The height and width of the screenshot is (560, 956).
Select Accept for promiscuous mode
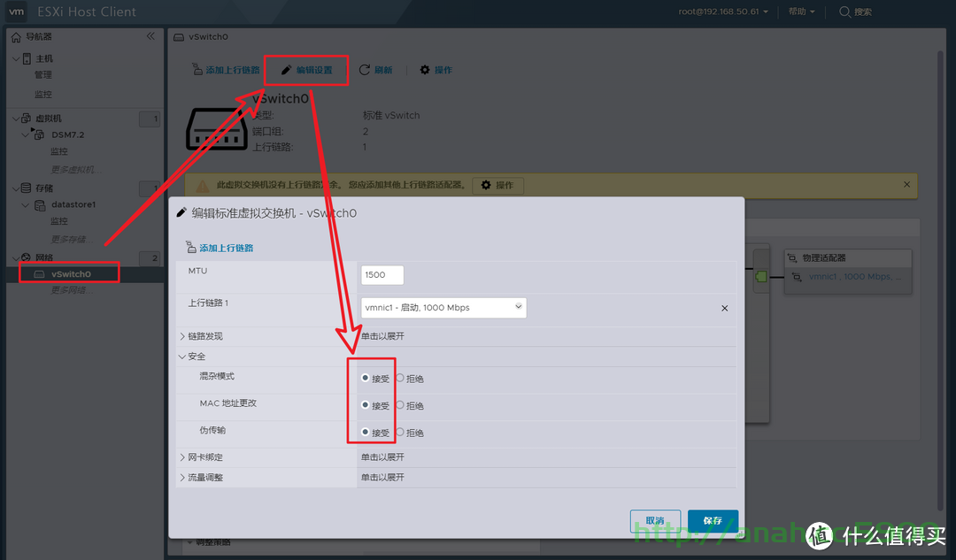pyautogui.click(x=366, y=378)
